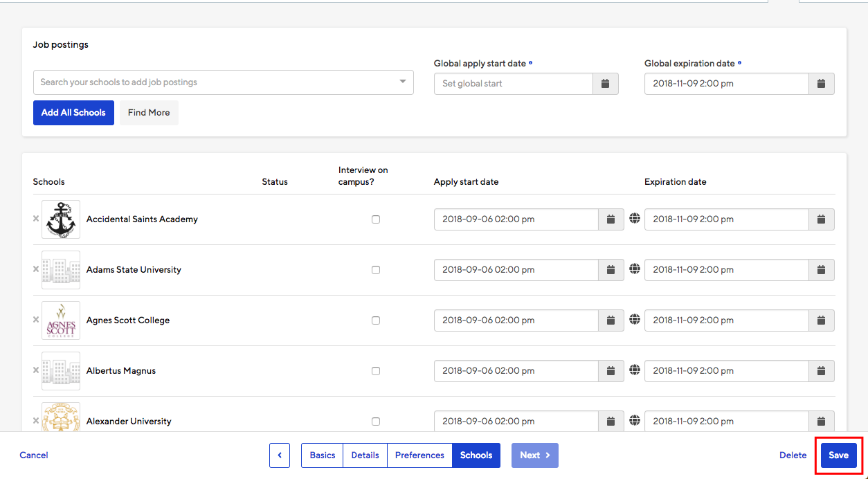Click the Cancel link

[34, 455]
